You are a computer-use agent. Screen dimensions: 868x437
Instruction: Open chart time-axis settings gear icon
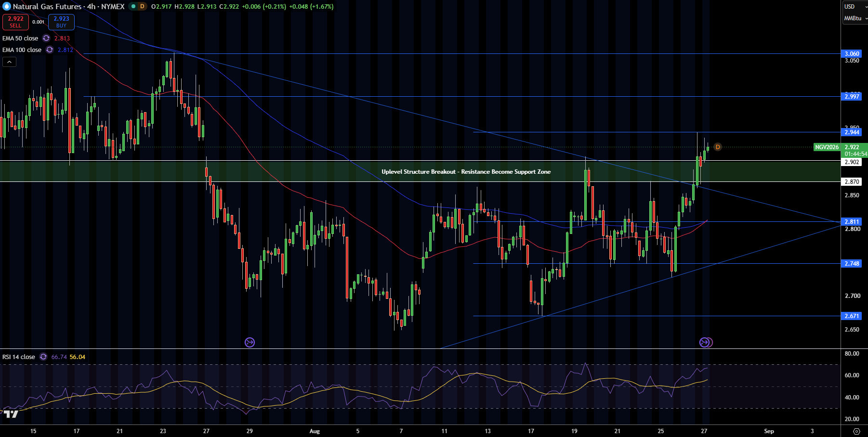856,431
